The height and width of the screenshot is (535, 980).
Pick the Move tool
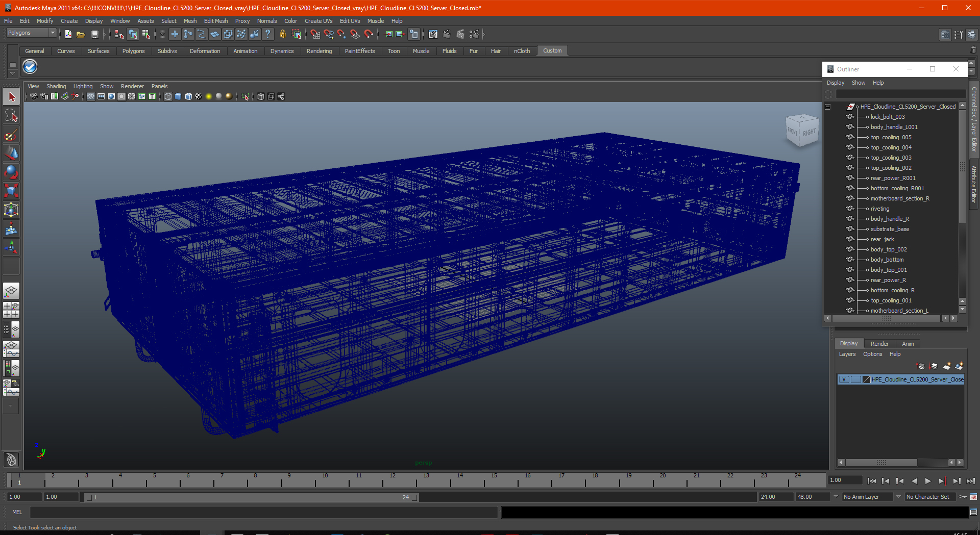11,154
